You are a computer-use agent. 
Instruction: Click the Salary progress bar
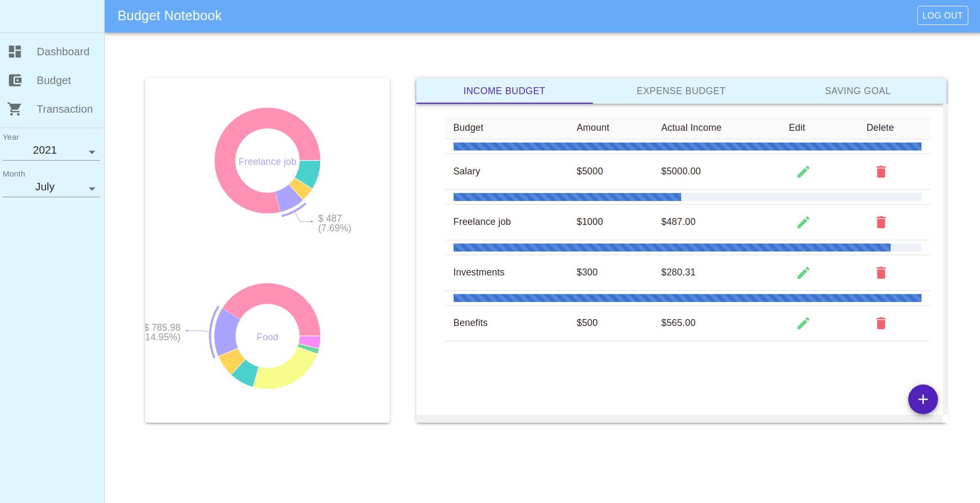tap(687, 146)
